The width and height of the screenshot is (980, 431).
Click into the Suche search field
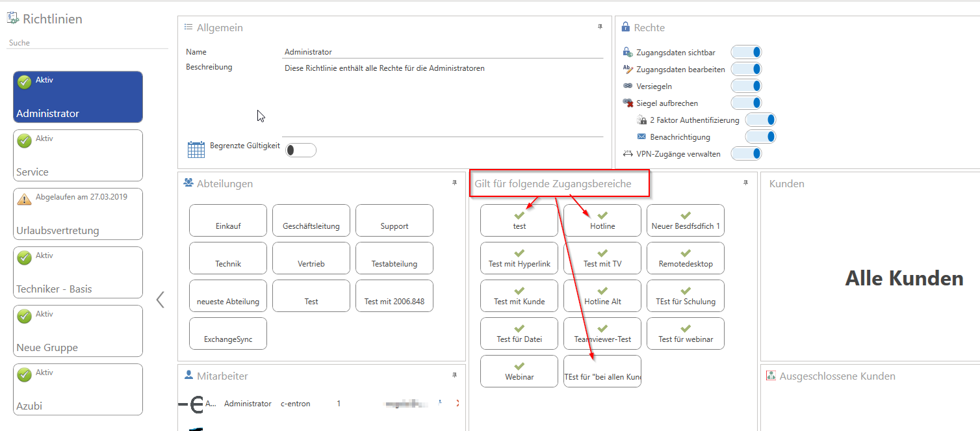pos(87,43)
